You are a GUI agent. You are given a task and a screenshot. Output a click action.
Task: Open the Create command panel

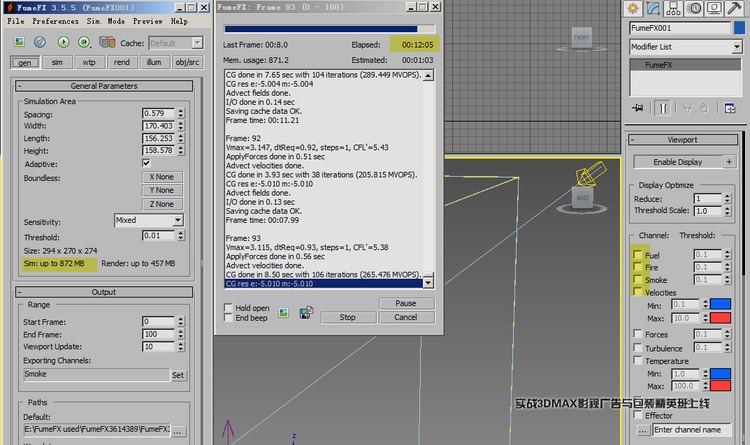[633, 8]
